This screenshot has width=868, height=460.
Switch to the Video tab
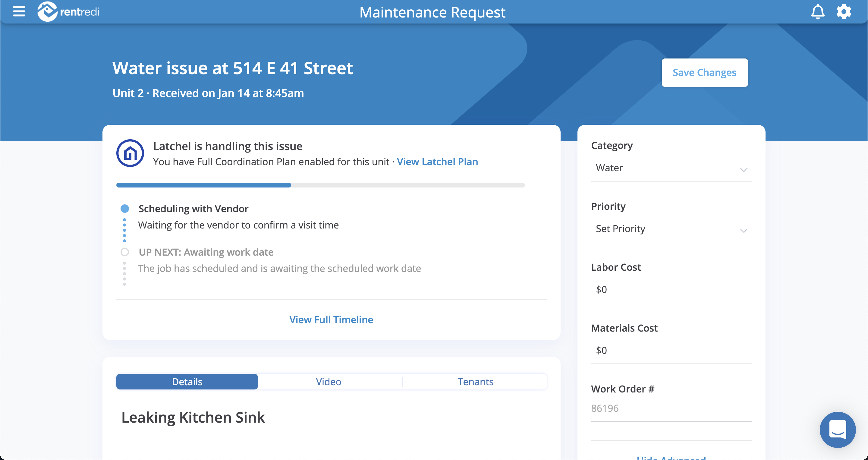pos(329,382)
